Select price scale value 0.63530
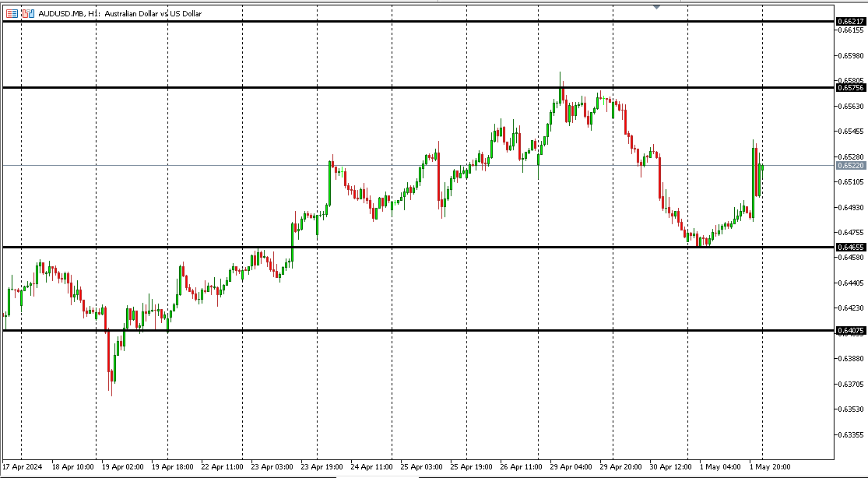Image resolution: width=868 pixels, height=478 pixels. pos(852,409)
